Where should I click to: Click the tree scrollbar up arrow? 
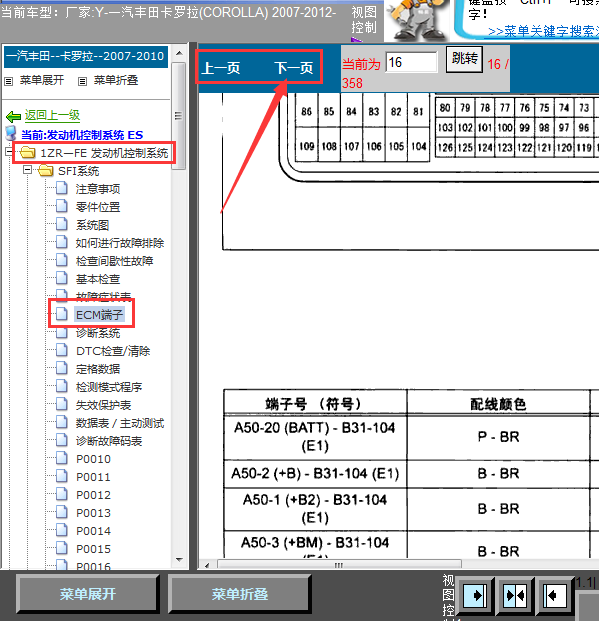(179, 53)
